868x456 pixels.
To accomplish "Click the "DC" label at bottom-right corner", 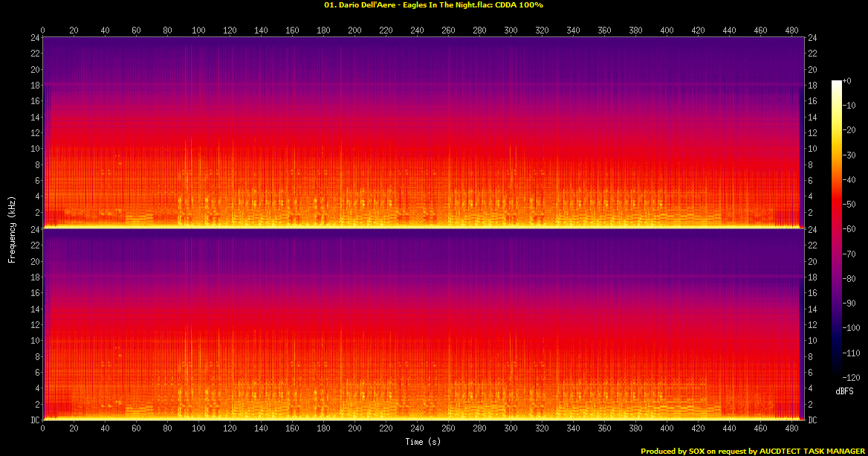I will (x=813, y=420).
